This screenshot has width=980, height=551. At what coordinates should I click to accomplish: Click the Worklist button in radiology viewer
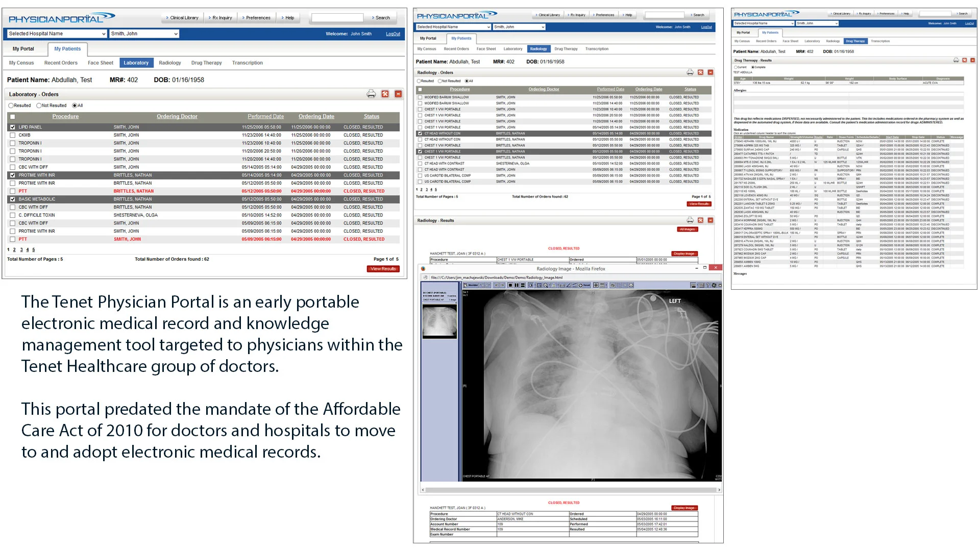coord(471,285)
